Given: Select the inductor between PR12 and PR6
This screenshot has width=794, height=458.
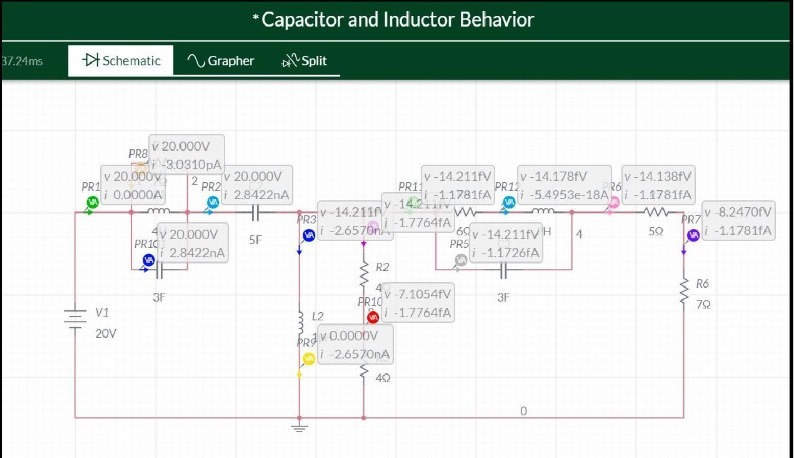Looking at the screenshot, I should (543, 211).
